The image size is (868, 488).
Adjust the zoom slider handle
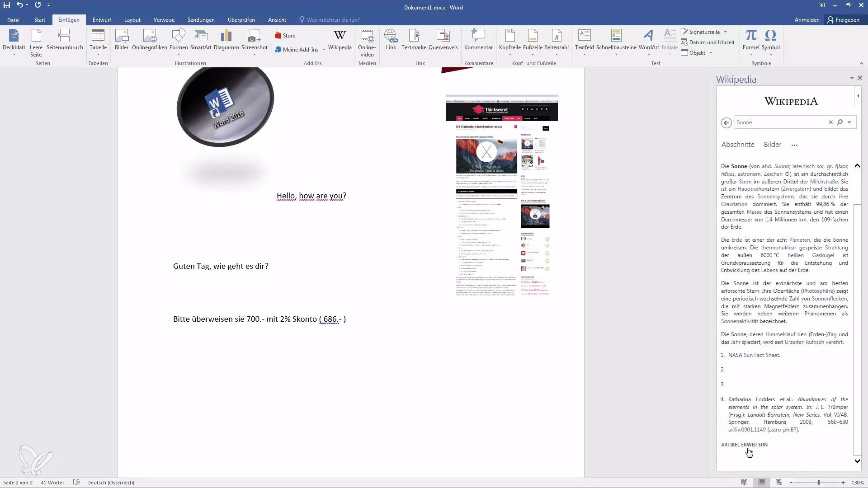(818, 483)
